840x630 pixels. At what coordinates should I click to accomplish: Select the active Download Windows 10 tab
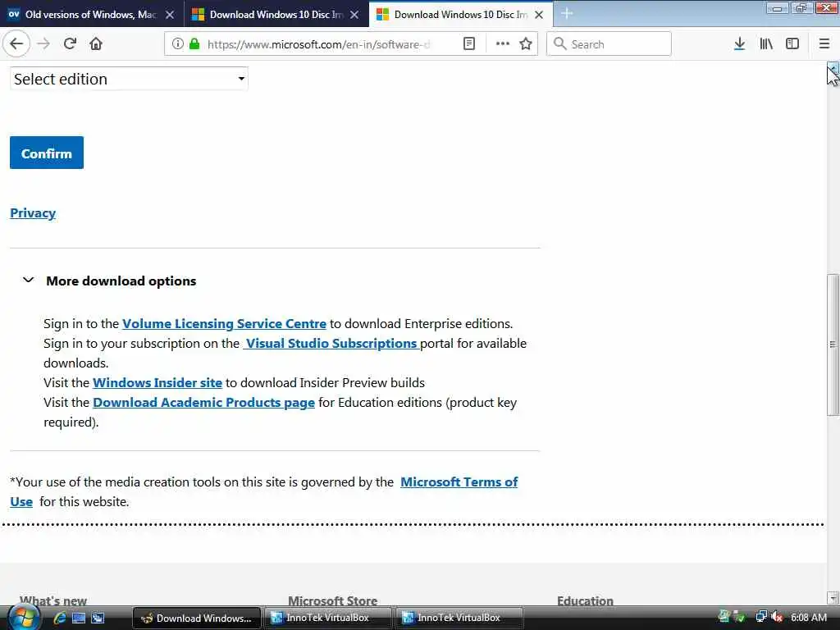click(x=461, y=15)
